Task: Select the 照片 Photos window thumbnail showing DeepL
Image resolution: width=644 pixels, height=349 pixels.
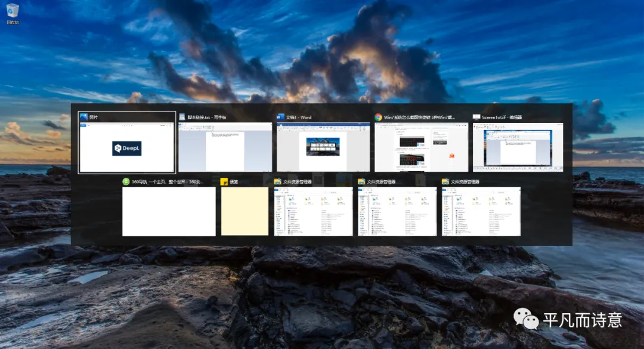Action: click(127, 147)
